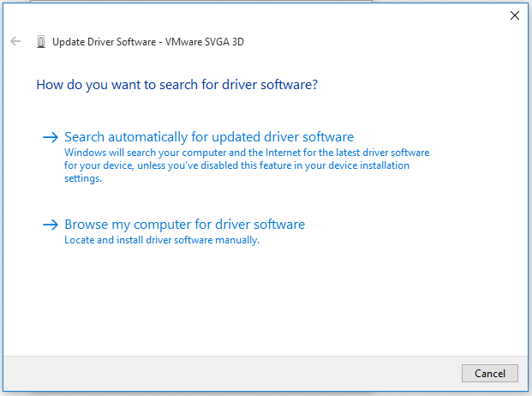Choose Search automatically for updated driver software
The width and height of the screenshot is (532, 396).
[209, 137]
